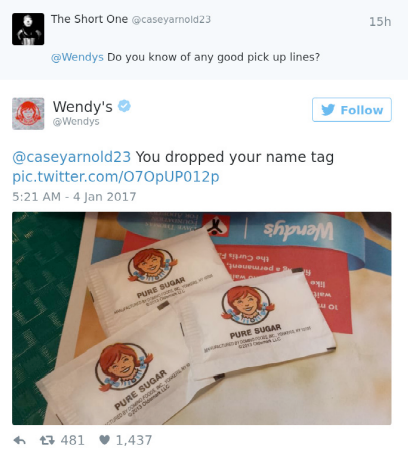
Task: Click the @Wendys handle under name
Action: coord(76,121)
